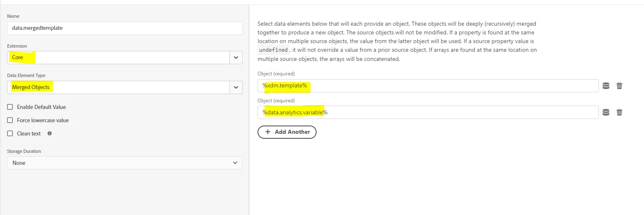Image resolution: width=644 pixels, height=215 pixels.
Task: Delete the %data.analytics.variable% object row
Action: (x=619, y=112)
